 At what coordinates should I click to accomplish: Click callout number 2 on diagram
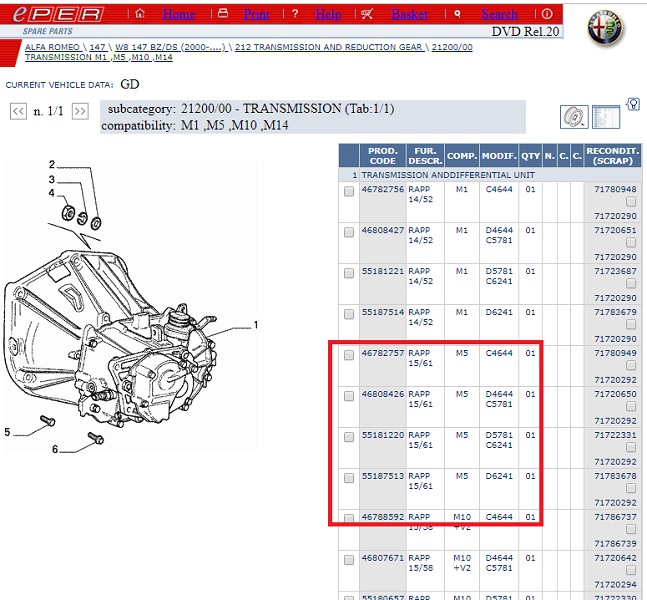click(52, 165)
